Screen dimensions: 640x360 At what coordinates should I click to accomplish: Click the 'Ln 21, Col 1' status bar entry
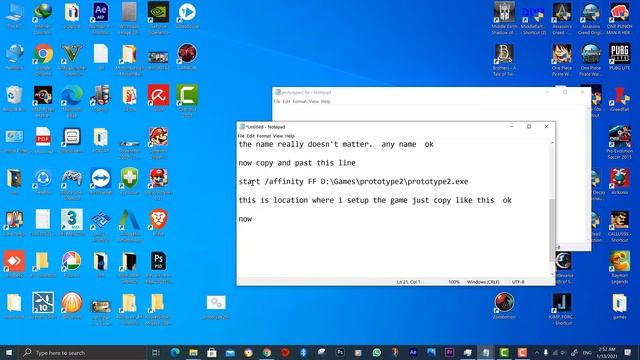click(x=409, y=282)
